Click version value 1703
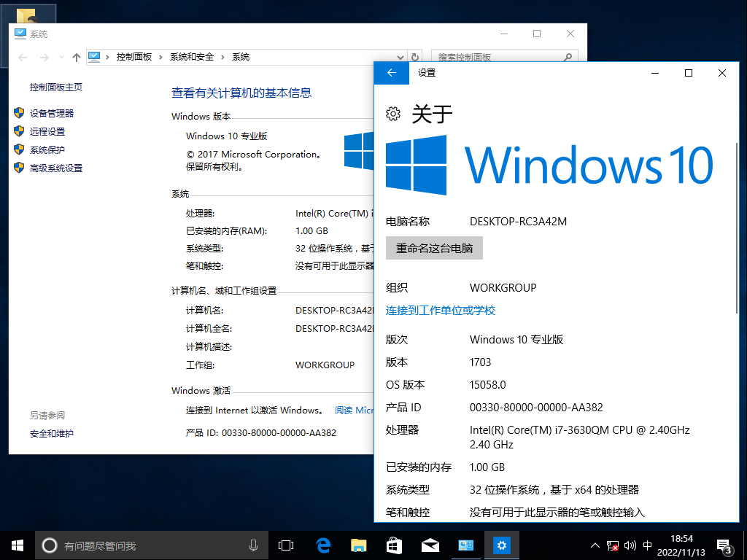 coord(480,362)
